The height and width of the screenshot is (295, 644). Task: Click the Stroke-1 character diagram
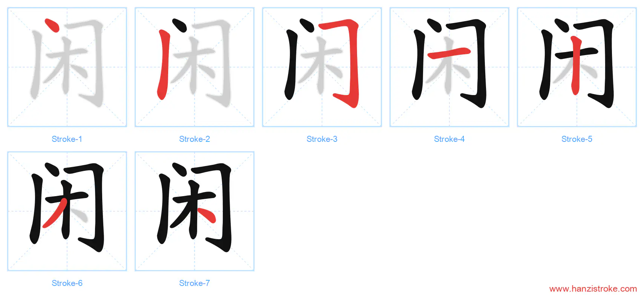click(67, 67)
